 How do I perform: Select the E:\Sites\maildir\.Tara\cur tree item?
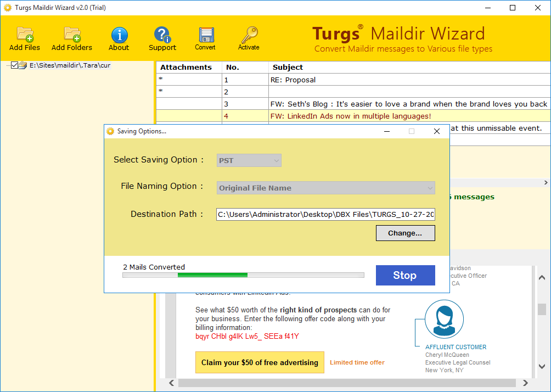pos(70,65)
